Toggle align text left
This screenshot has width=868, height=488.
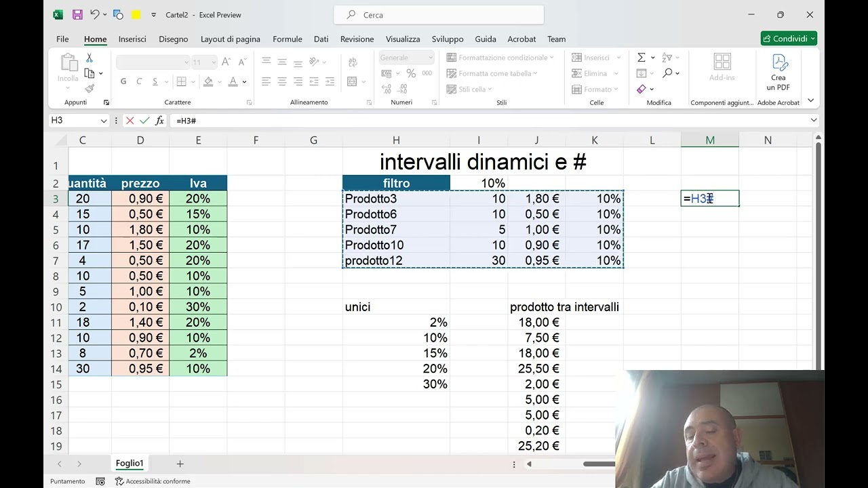(266, 81)
